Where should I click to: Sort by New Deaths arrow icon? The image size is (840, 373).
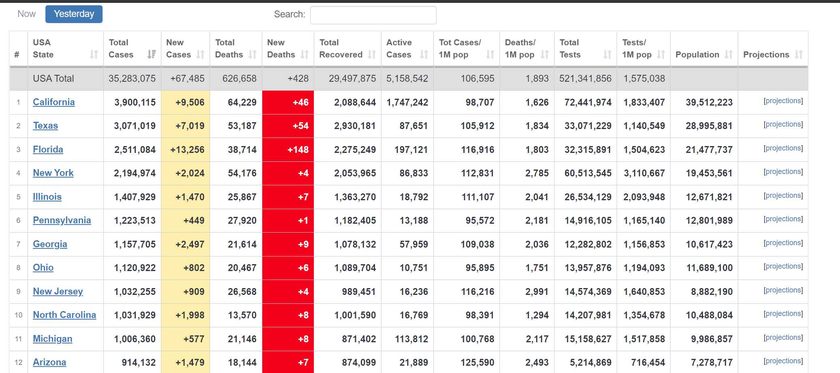click(x=305, y=55)
